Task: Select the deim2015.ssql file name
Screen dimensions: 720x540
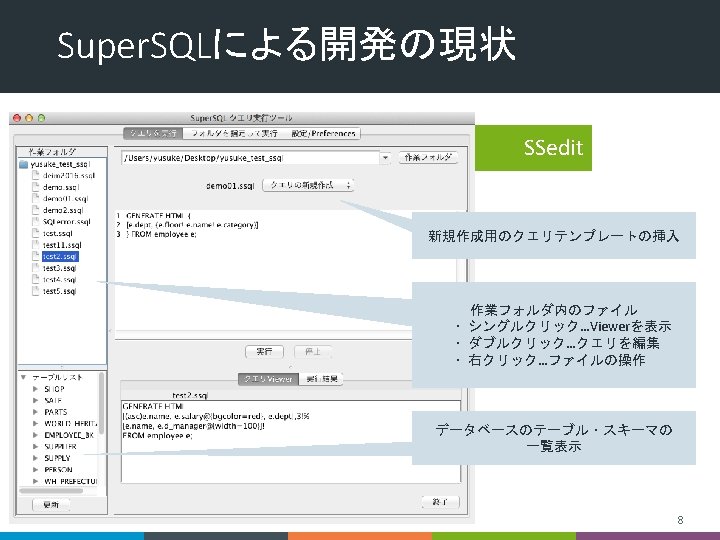Action: click(69, 175)
